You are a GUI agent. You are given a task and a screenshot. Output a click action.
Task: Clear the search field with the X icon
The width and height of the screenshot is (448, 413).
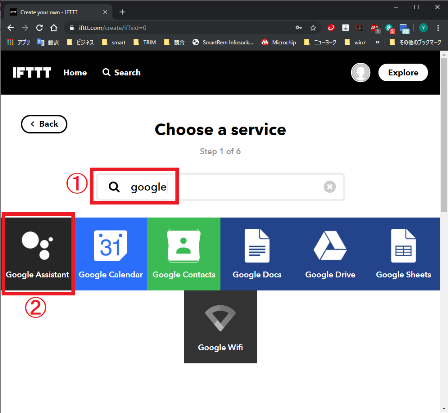(330, 187)
